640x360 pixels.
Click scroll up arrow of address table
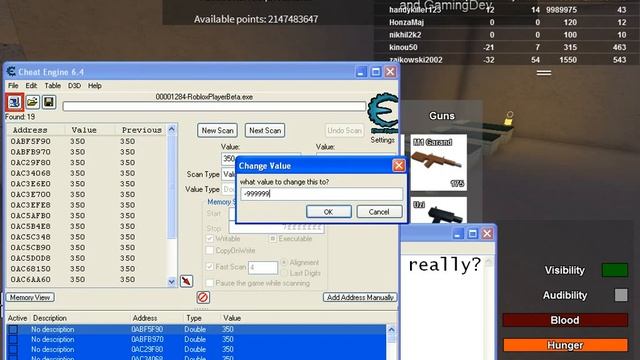pyautogui.click(x=391, y=329)
